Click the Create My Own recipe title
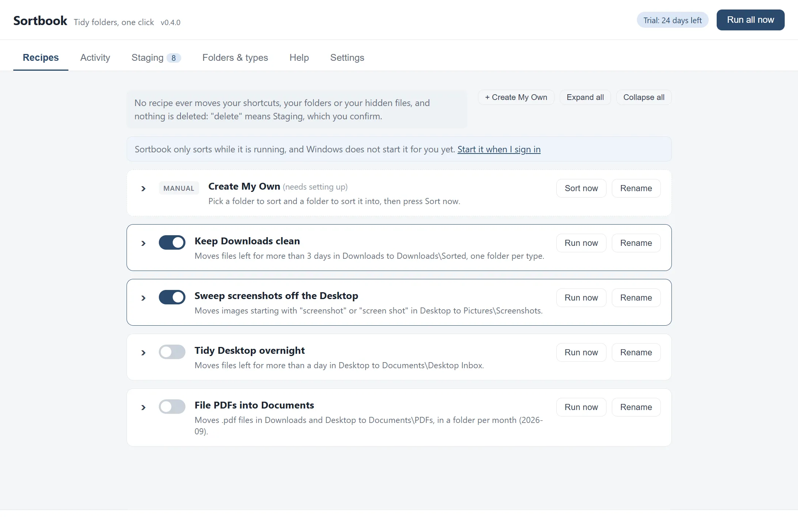 coord(244,186)
